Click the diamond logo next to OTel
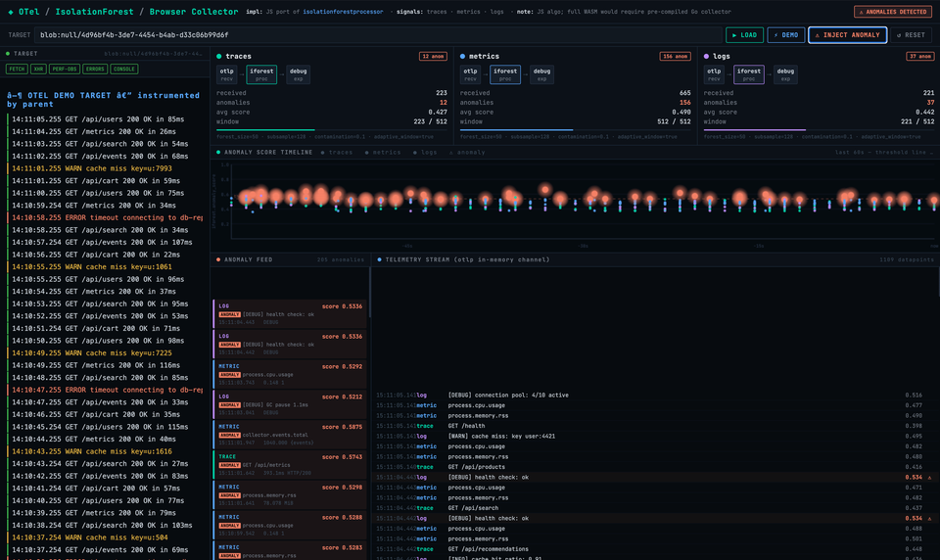Screen dimensions: 940x560 tap(11, 12)
